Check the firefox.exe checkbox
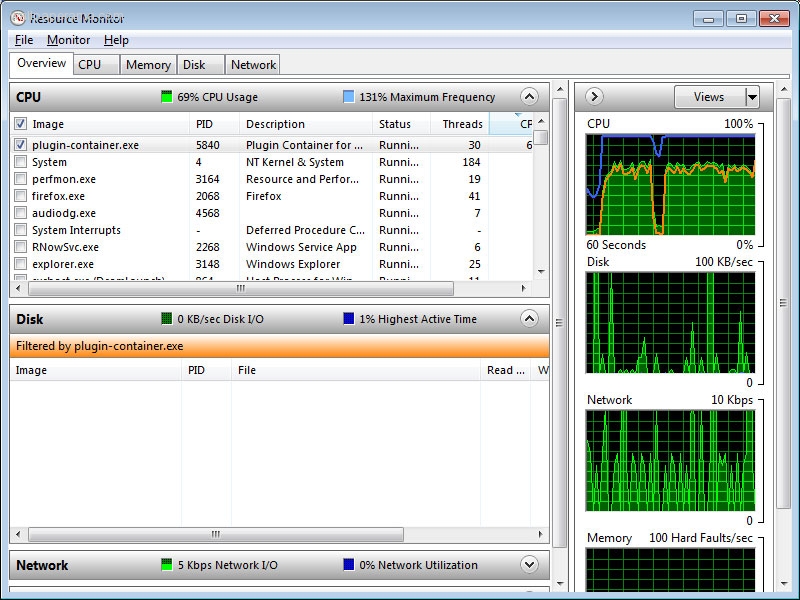 (20, 196)
